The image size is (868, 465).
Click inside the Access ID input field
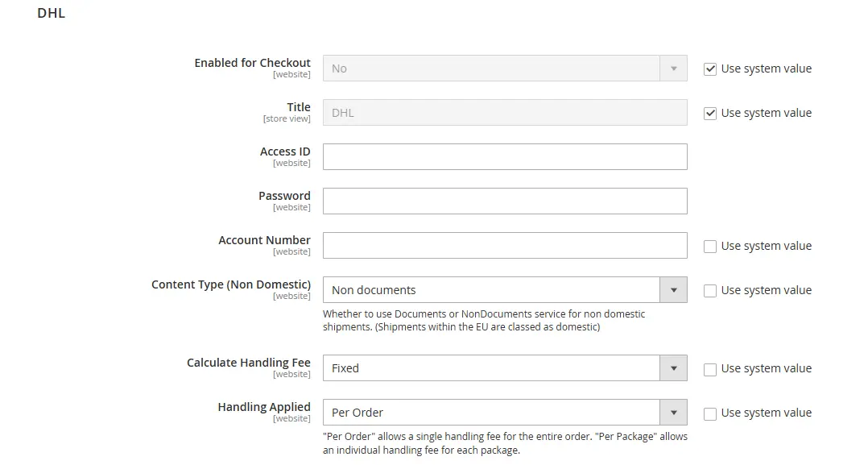(x=505, y=156)
